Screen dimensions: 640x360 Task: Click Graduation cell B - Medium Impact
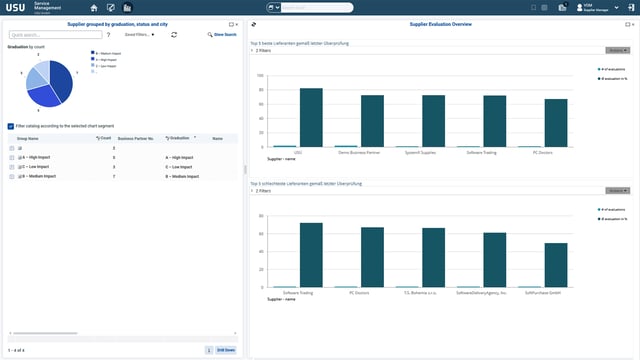tap(182, 177)
